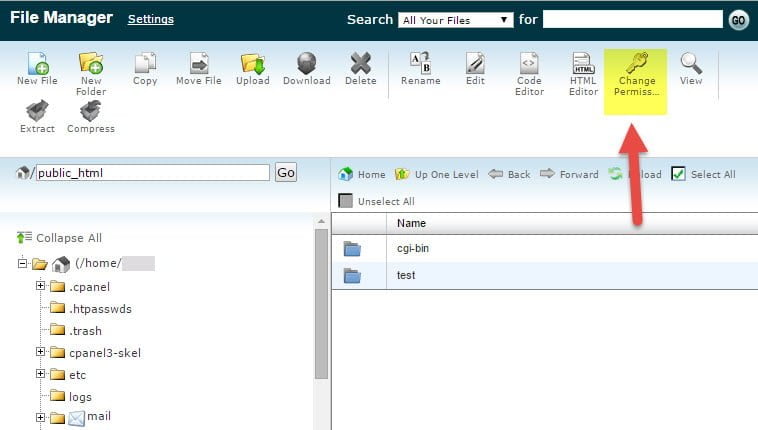This screenshot has height=430, width=758.
Task: Expand the cpanel3-skel folder node
Action: (41, 352)
